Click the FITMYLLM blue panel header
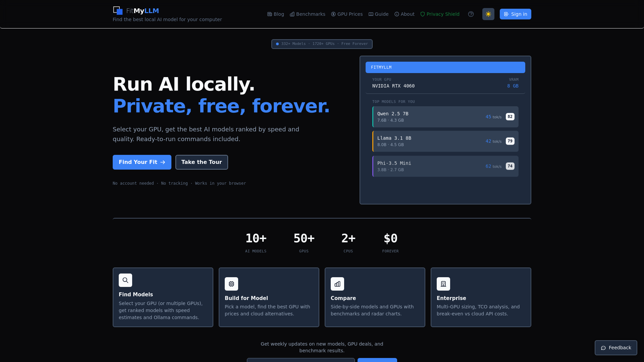This screenshot has width=644, height=362. point(445,67)
